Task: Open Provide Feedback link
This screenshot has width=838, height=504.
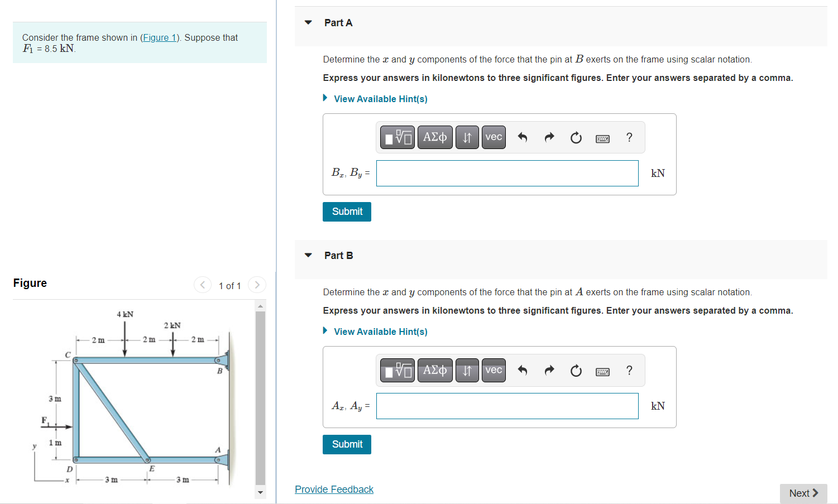Action: [x=334, y=489]
